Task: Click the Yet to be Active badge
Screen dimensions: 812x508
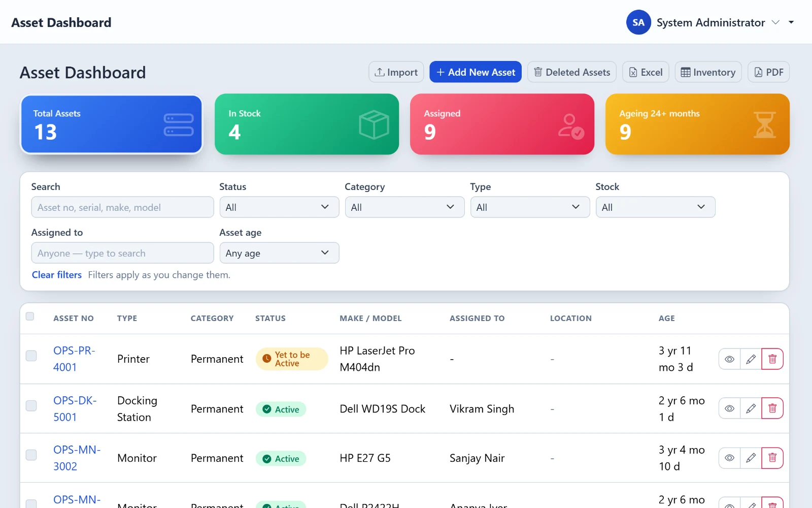Action: pos(292,359)
